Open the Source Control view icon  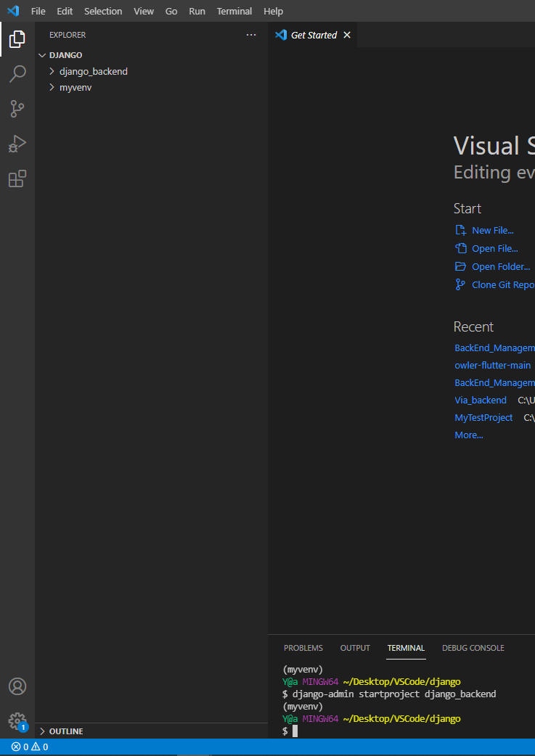[x=17, y=109]
